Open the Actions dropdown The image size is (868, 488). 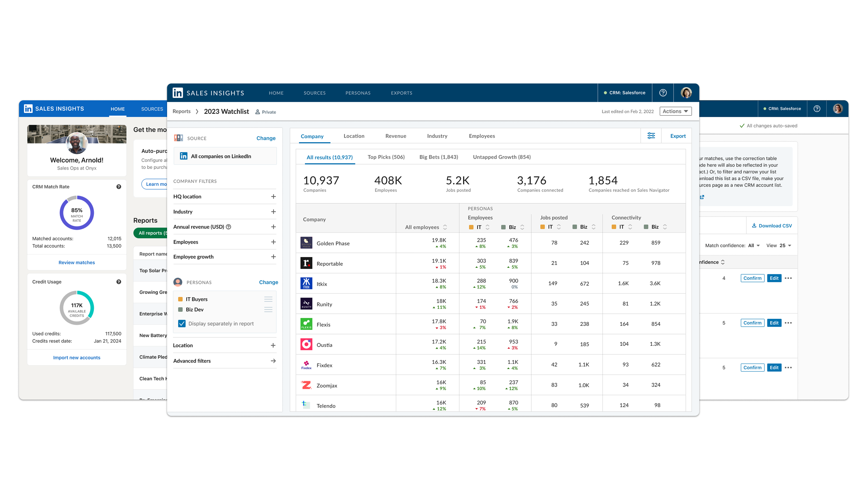675,111
